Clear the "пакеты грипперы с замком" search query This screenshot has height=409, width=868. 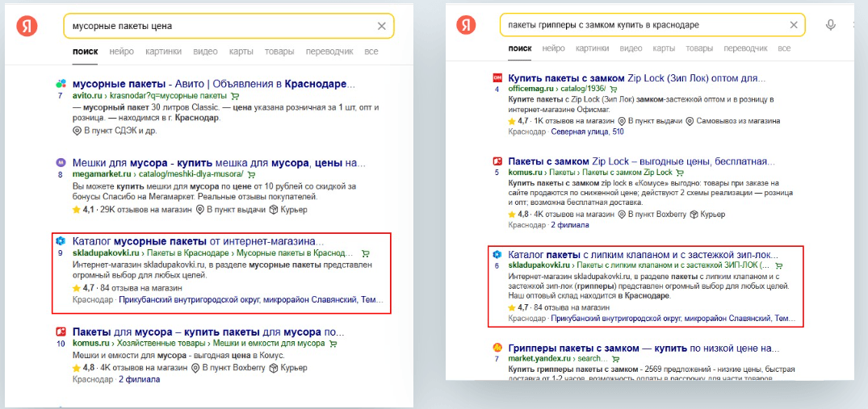coord(794,25)
